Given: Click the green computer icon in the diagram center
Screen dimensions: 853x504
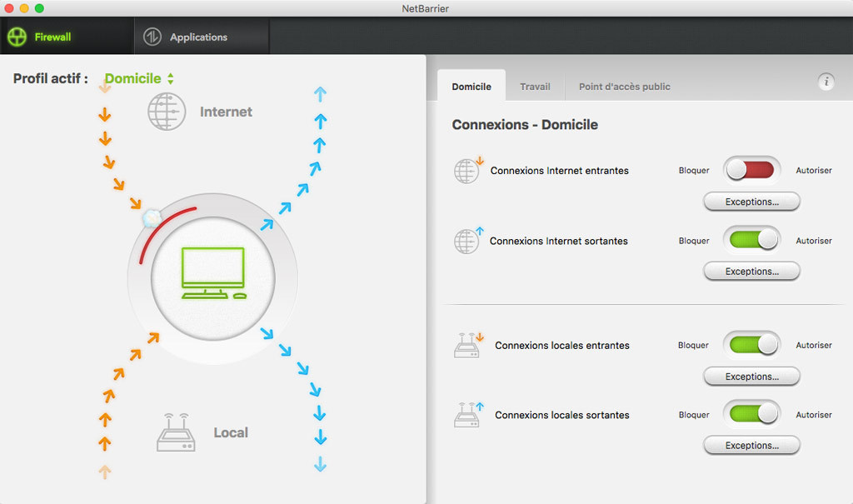Looking at the screenshot, I should pyautogui.click(x=213, y=273).
